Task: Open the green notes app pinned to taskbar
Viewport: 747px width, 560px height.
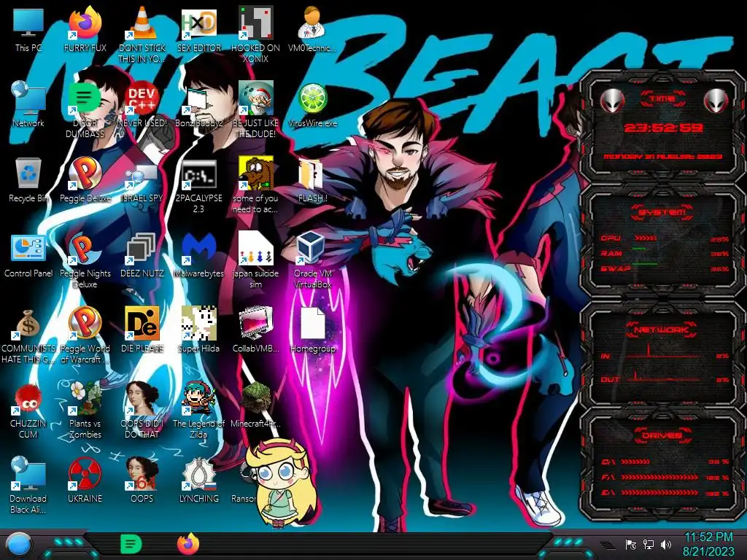Action: pos(131,544)
